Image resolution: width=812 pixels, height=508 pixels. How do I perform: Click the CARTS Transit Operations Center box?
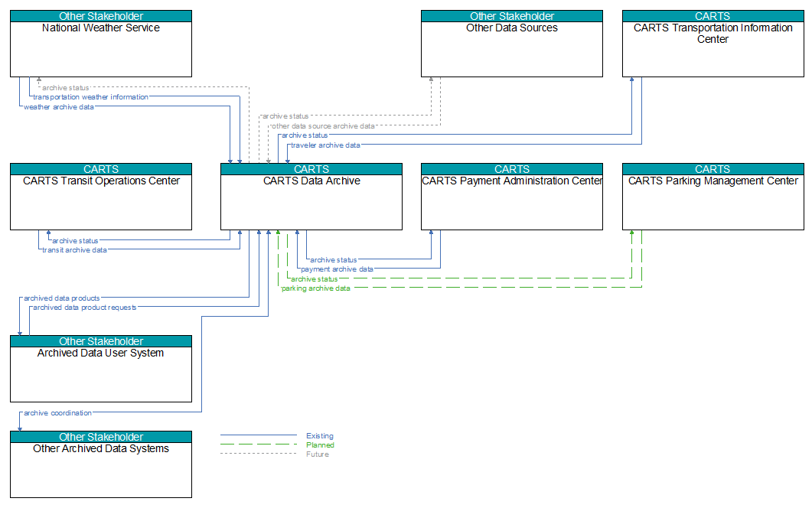click(101, 197)
